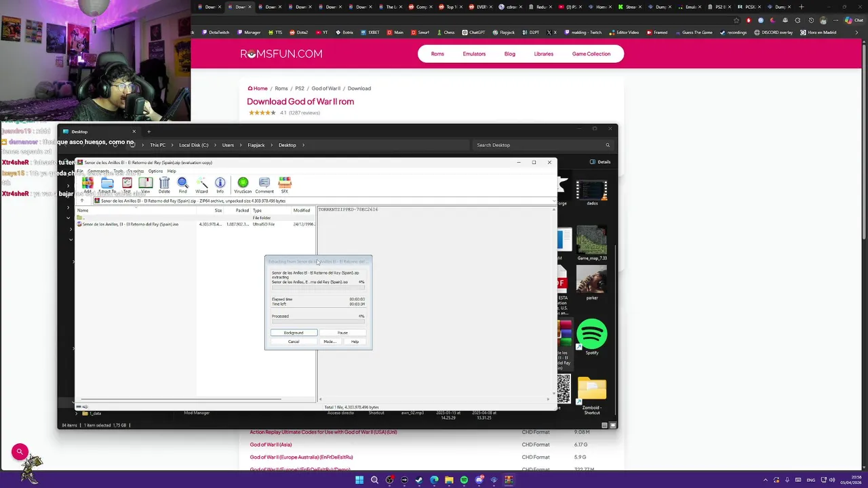Open the WinRAR File menu
This screenshot has width=868, height=488.
coord(79,171)
